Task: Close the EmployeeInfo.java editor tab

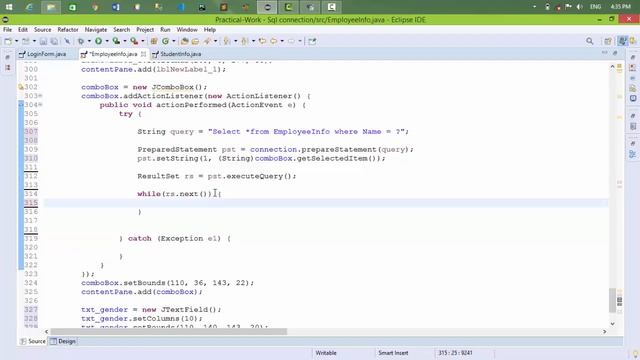Action: tap(143, 54)
